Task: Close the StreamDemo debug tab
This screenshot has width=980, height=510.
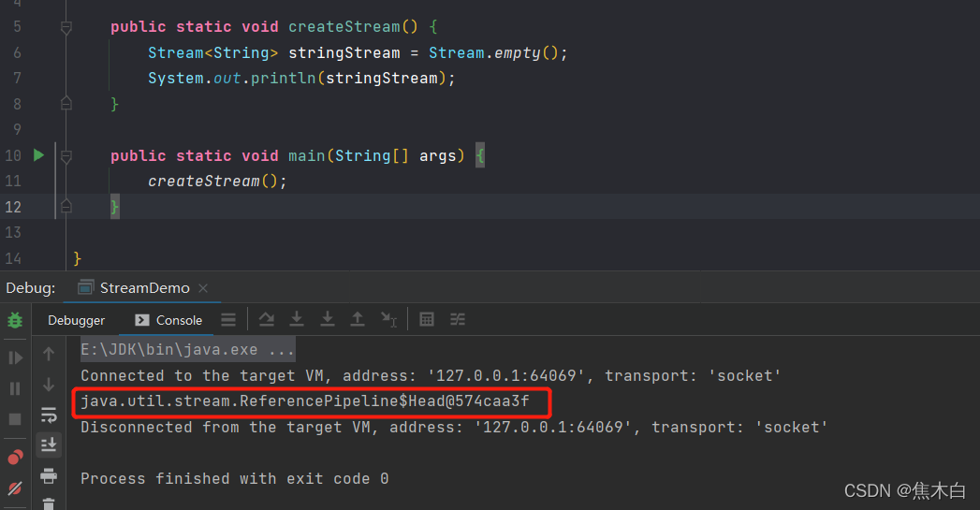Action: (x=203, y=288)
